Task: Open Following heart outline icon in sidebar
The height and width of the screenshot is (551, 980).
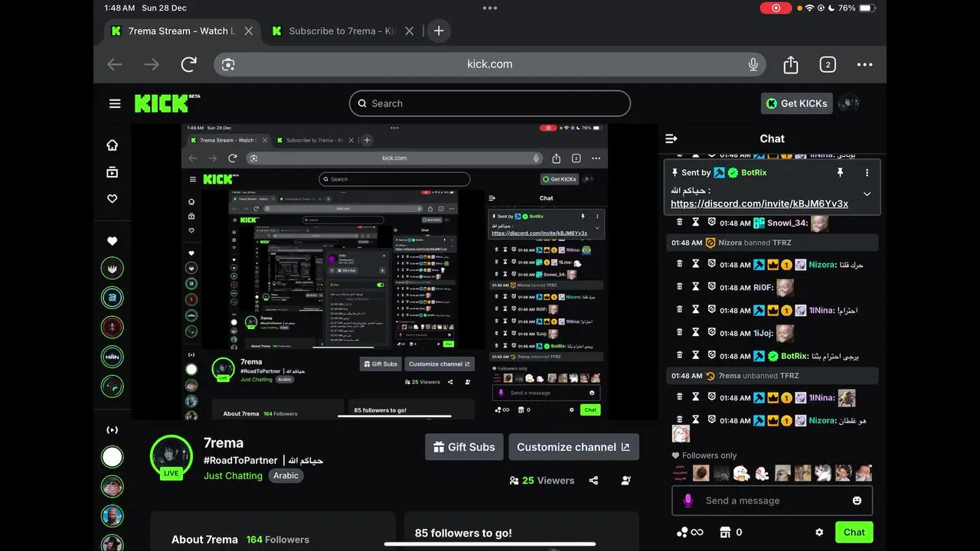Action: (x=113, y=199)
